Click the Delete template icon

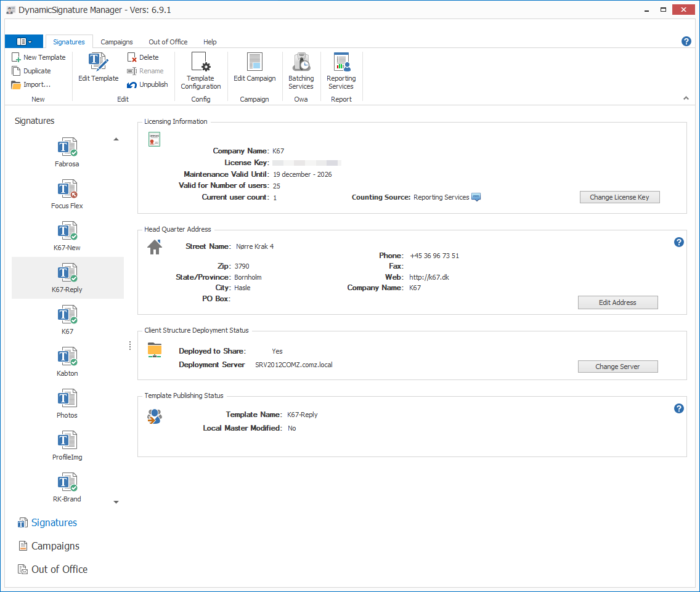tap(143, 57)
